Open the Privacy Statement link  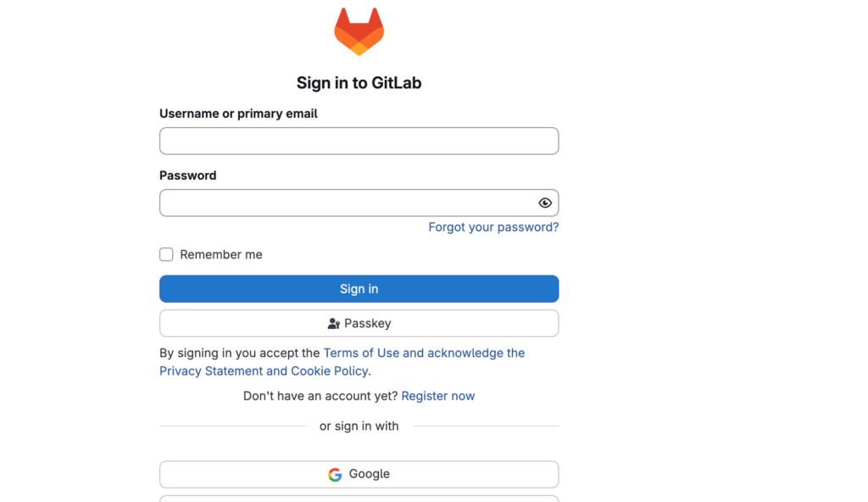[211, 371]
